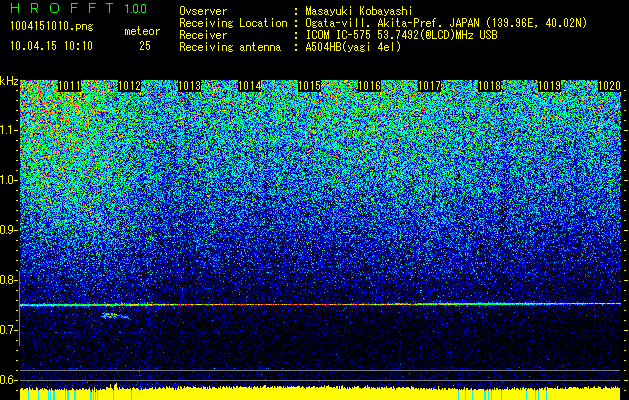This screenshot has width=629, height=400.
Task: Click the timestamp 10.04.15 10:10
Action: pos(51,46)
